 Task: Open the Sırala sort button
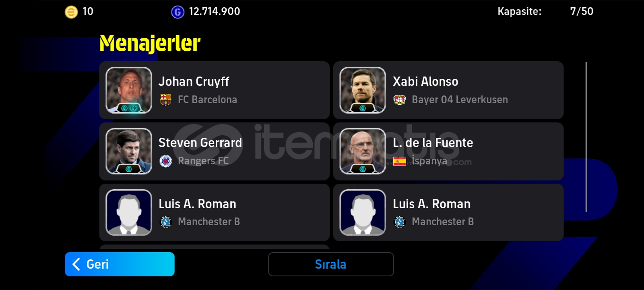tap(331, 264)
